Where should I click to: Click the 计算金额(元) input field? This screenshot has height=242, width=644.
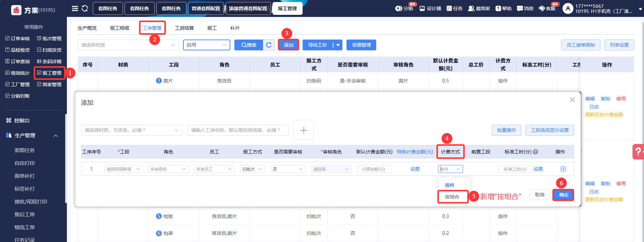click(374, 169)
